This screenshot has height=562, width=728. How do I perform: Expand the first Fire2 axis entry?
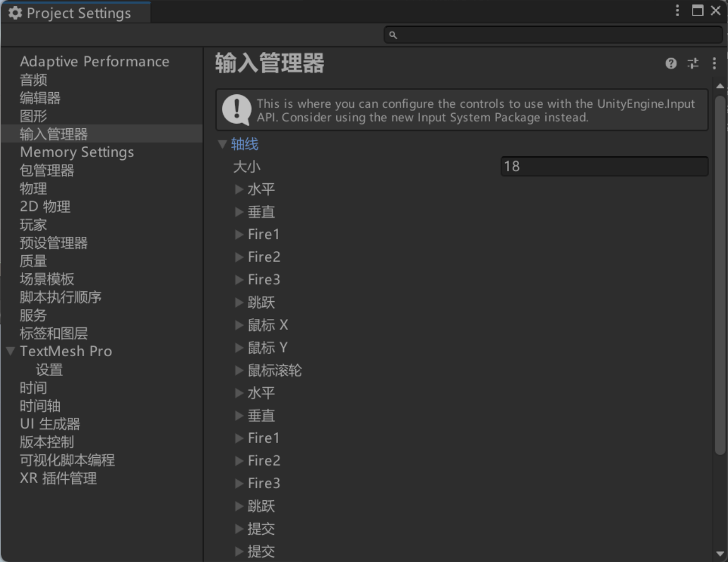coord(239,257)
